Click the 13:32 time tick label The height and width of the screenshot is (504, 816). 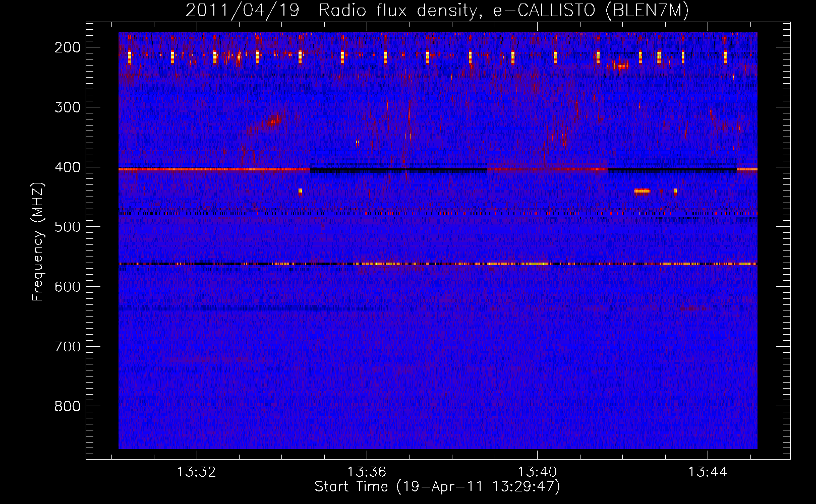pyautogui.click(x=196, y=472)
